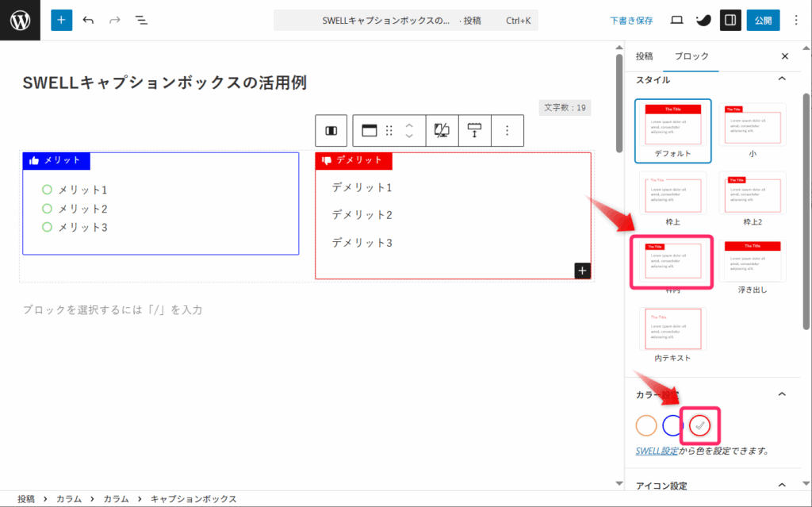Collapse the アイコン設定 section
Screen dimensions: 812x507
[781, 486]
